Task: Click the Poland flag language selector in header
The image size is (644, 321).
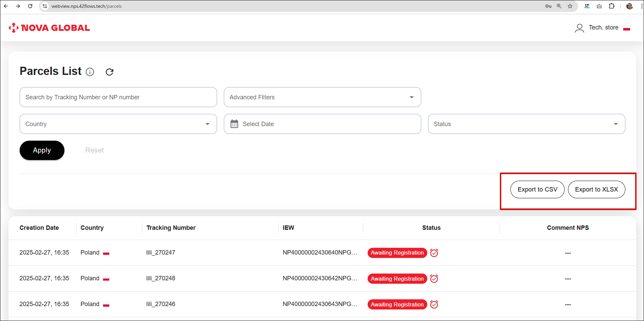Action: click(x=627, y=28)
